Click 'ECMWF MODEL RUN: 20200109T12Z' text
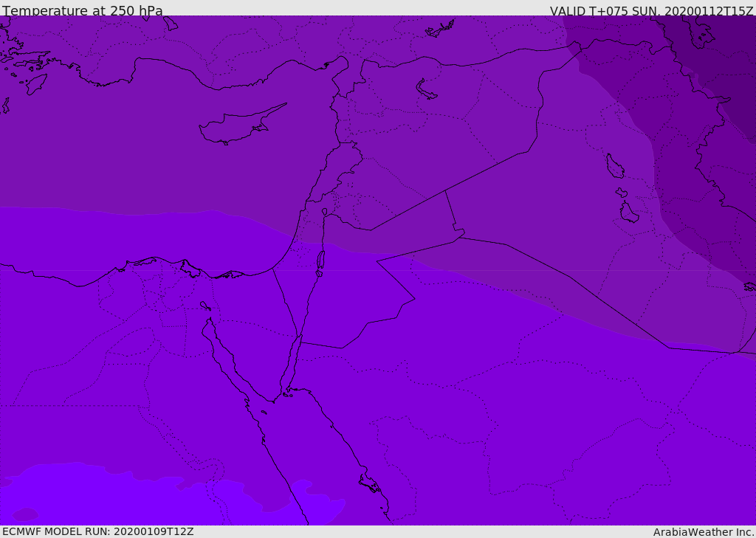This screenshot has width=756, height=538. coord(98,531)
